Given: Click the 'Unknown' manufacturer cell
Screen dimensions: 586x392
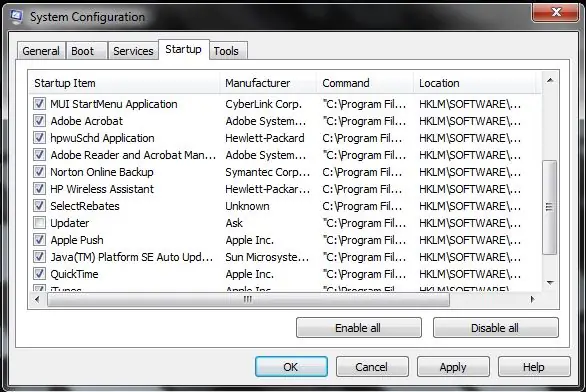Looking at the screenshot, I should (247, 206).
